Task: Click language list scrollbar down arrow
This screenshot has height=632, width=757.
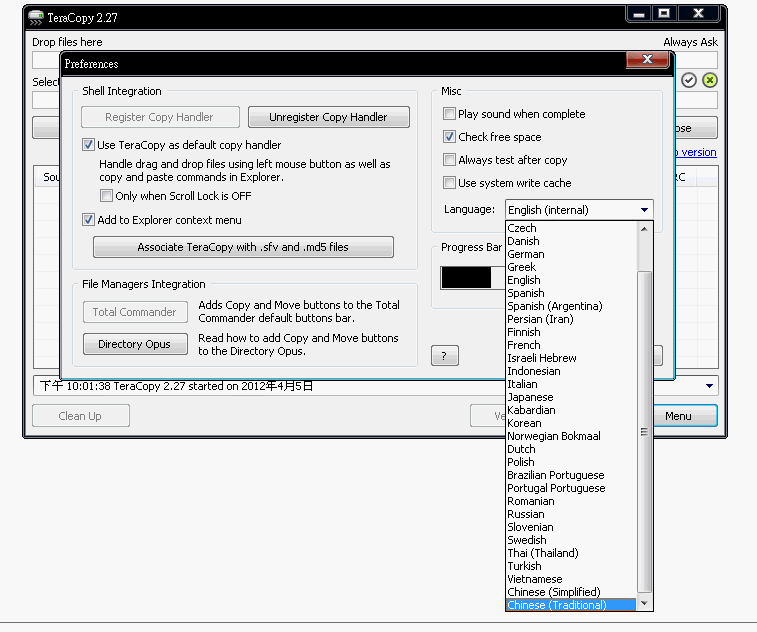Action: click(x=644, y=604)
